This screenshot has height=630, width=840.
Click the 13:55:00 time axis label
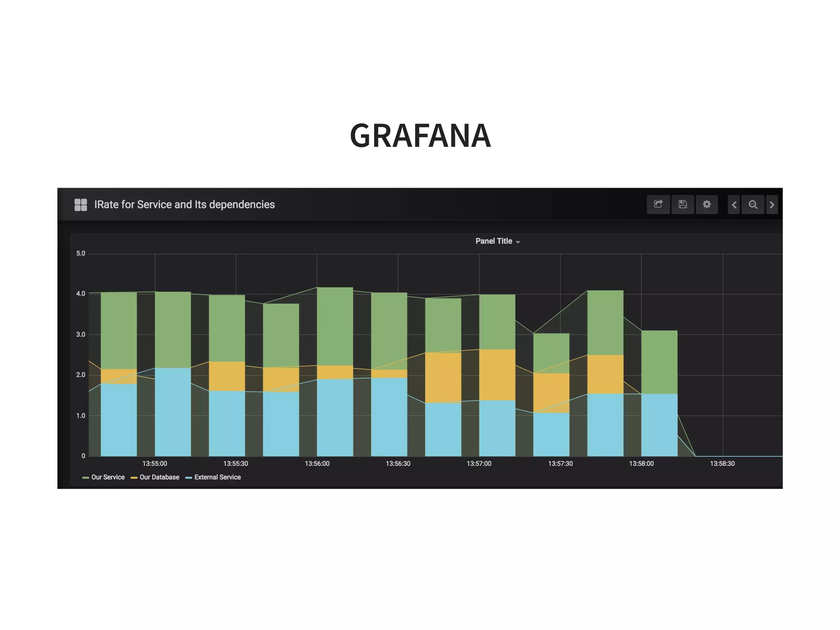tap(155, 463)
